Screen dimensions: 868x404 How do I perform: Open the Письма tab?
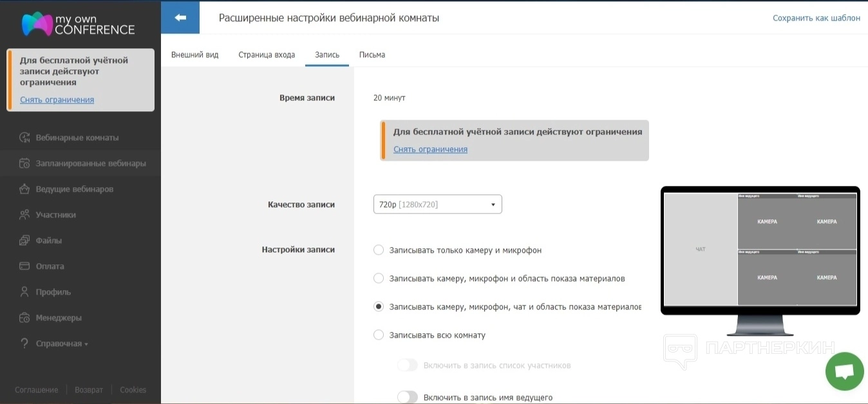(x=372, y=55)
